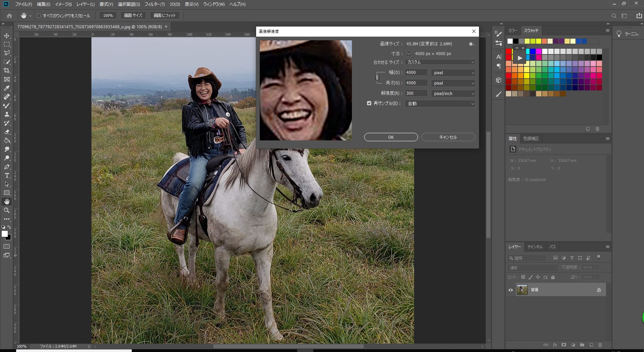Select the Horizontal Type tool

point(7,176)
